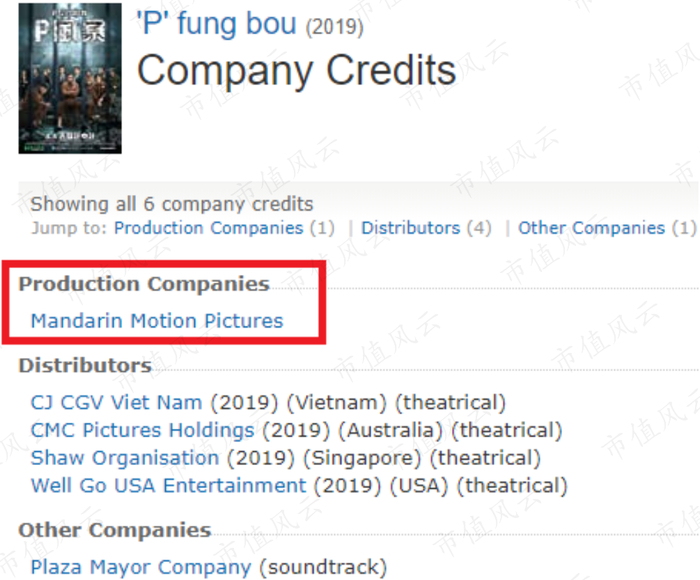Click the bold Other Companies section heading

pyautogui.click(x=115, y=530)
